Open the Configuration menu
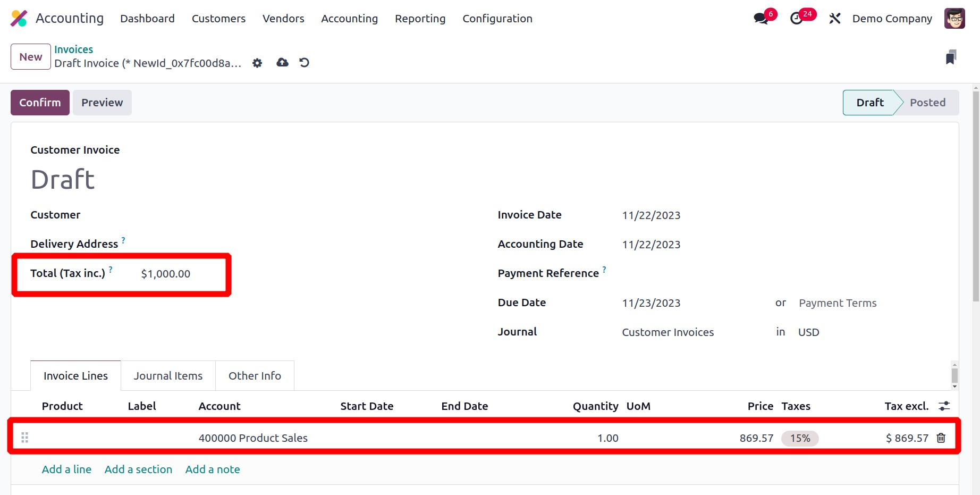The width and height of the screenshot is (980, 495). 497,19
